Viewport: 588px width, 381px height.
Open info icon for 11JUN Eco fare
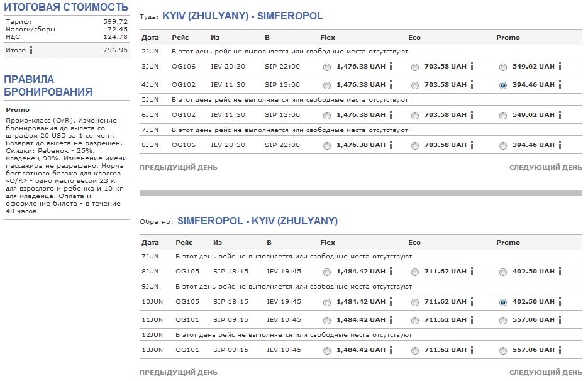tap(472, 320)
